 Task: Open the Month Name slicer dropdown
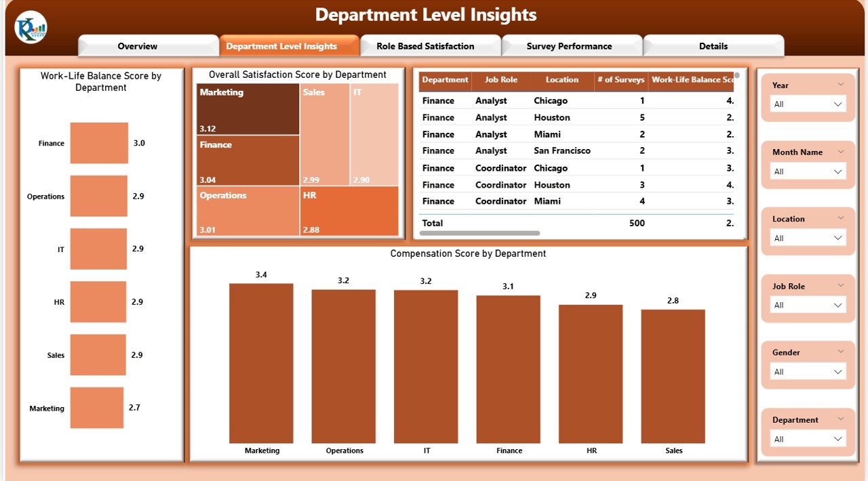[808, 171]
